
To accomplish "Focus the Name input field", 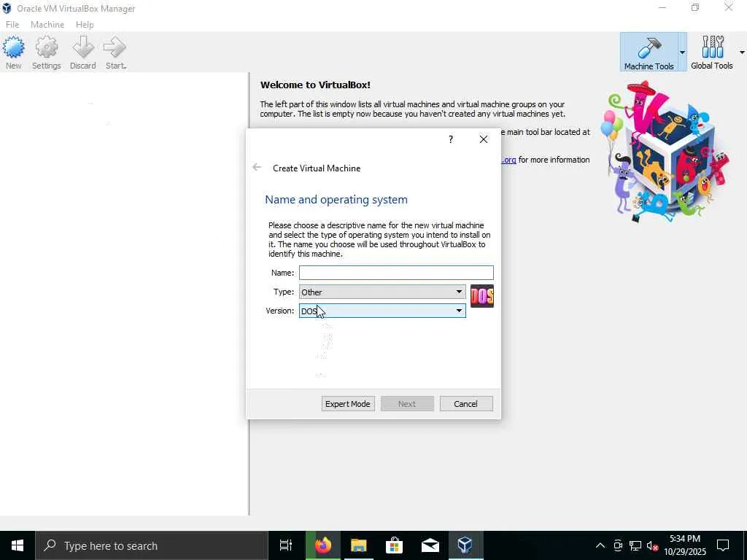I will pyautogui.click(x=396, y=273).
